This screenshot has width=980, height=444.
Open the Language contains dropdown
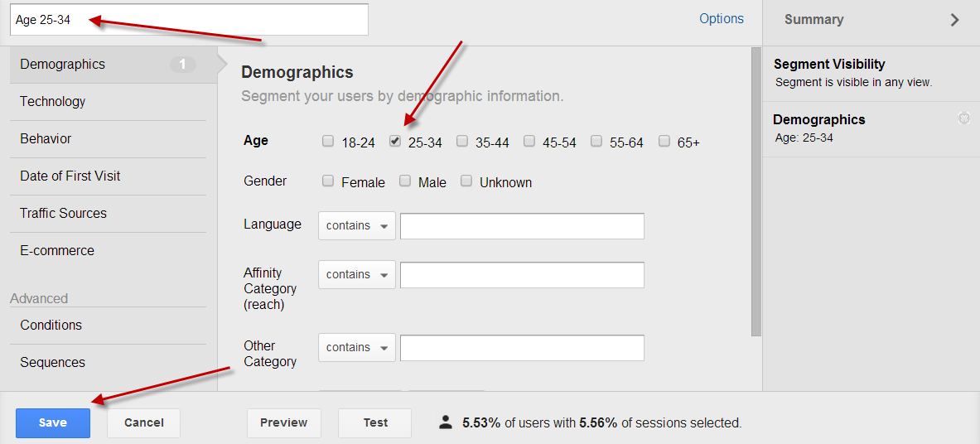[x=357, y=226]
